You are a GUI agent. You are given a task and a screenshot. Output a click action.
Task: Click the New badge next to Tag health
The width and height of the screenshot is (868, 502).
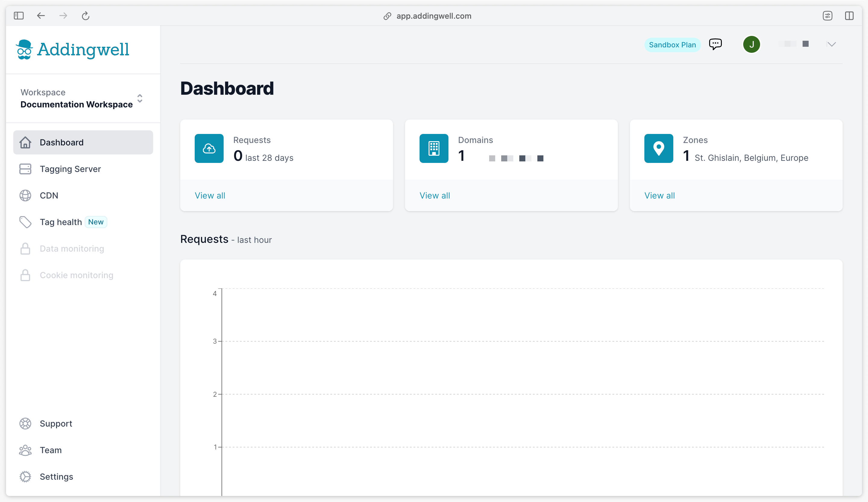(96, 222)
